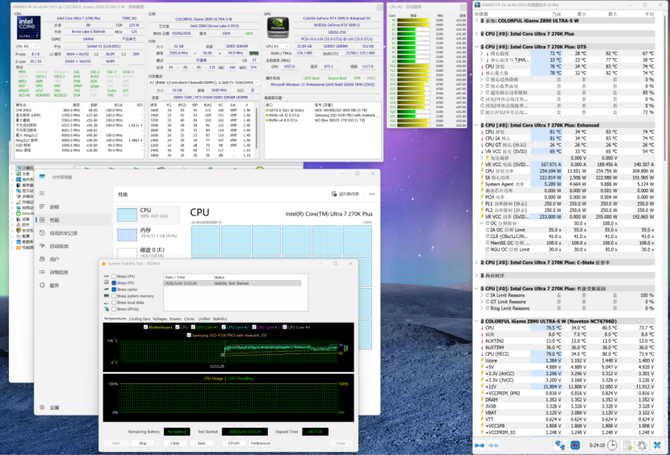Uncheck the Stress FPU checkbox
The image size is (670, 455).
(113, 283)
